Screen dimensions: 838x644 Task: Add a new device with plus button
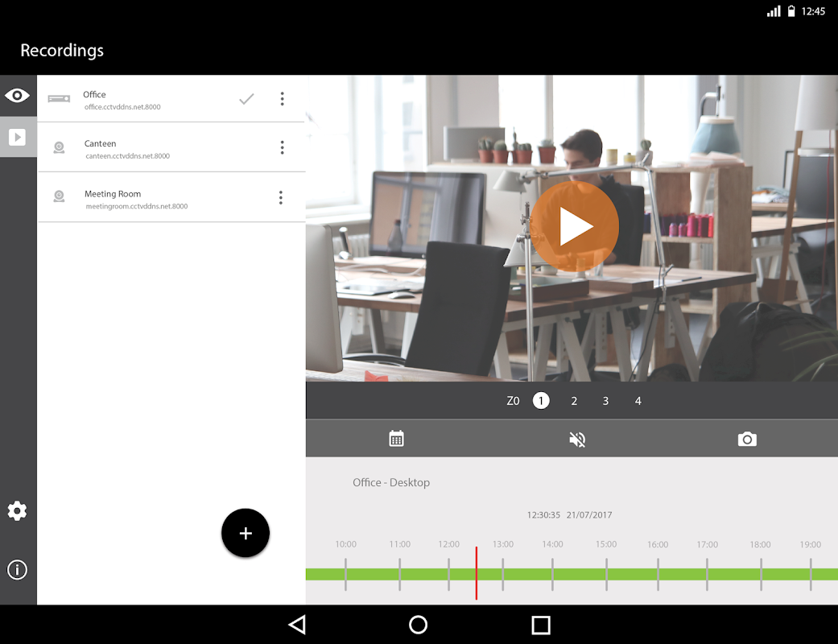246,533
